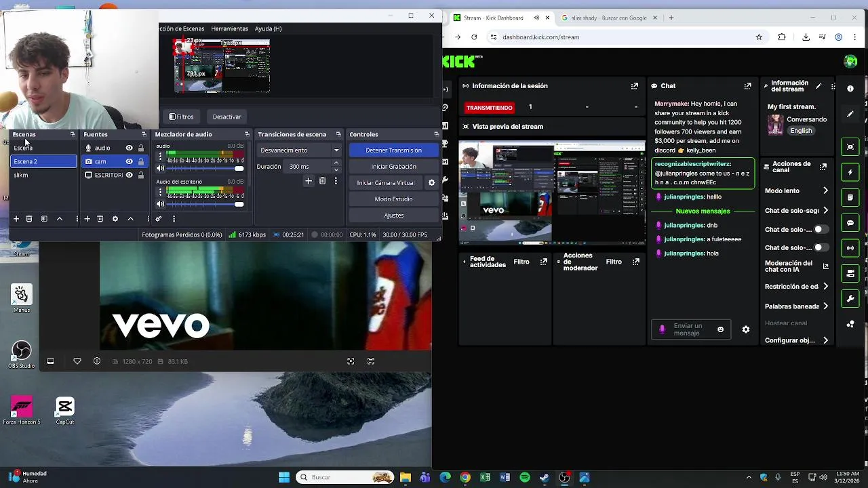Open the emoji picker in the chat box
Image resolution: width=868 pixels, height=488 pixels.
pyautogui.click(x=720, y=329)
